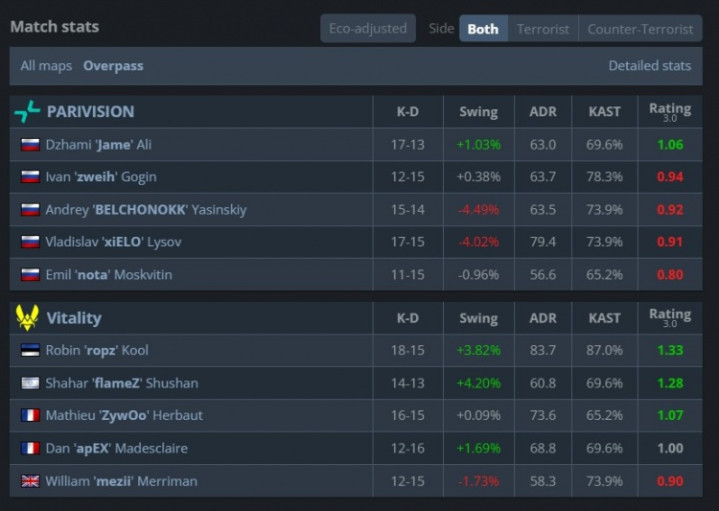Click Vitality's Rating 3.0 column header

[669, 318]
